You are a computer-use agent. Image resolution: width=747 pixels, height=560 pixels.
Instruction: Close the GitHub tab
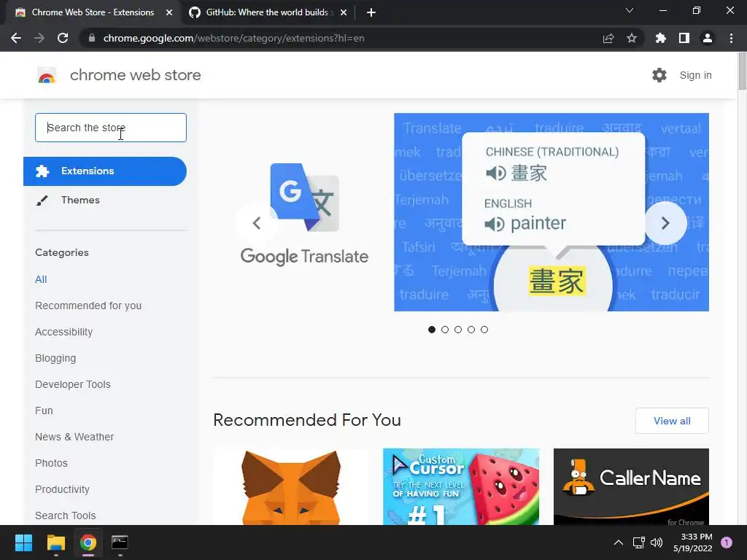[x=344, y=12]
